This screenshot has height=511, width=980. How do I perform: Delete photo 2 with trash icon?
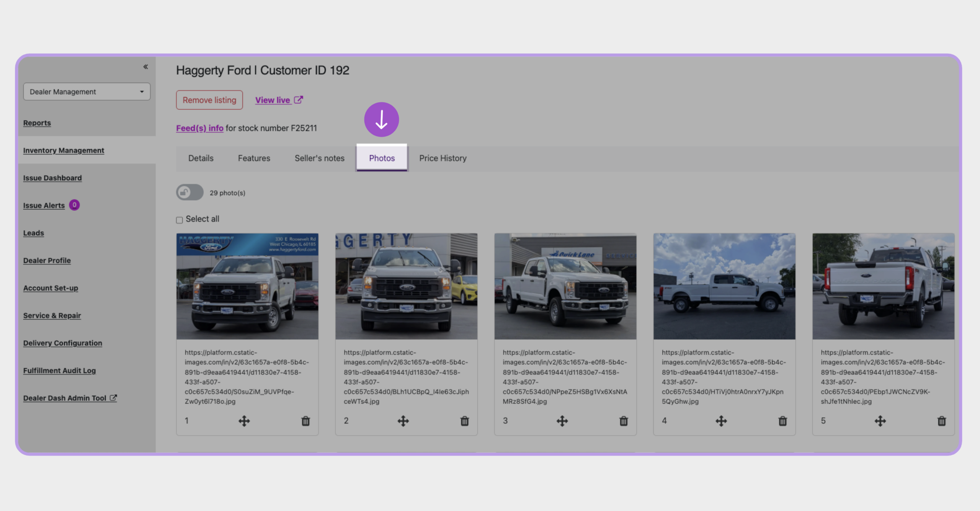click(x=465, y=421)
